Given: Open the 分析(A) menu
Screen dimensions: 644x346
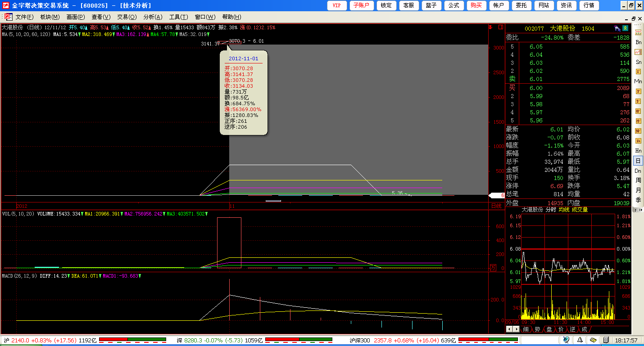Looking at the screenshot, I should click(153, 17).
